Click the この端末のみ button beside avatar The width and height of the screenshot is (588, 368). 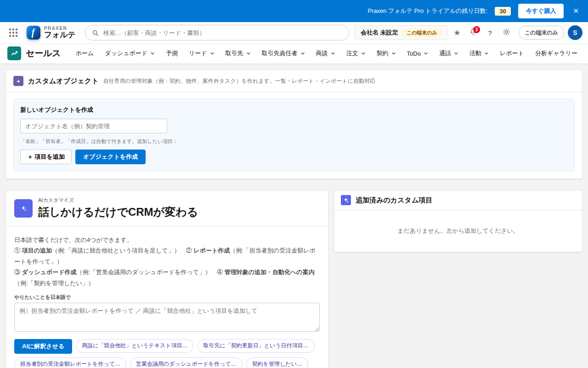pos(541,33)
